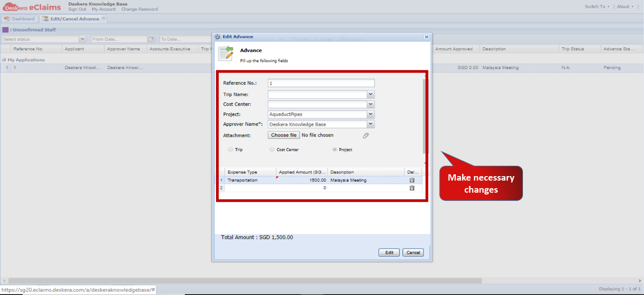Click the N.A. trip status cell
This screenshot has width=644, height=295.
point(580,68)
